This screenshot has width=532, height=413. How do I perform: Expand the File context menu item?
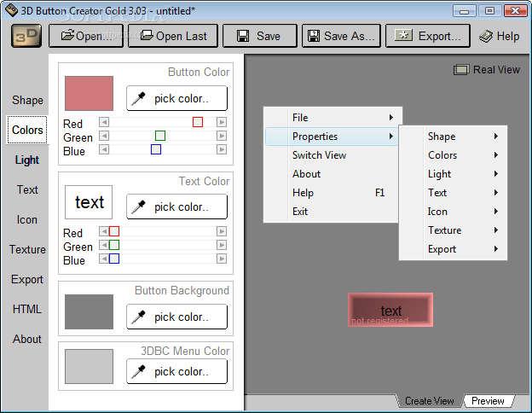click(x=332, y=118)
